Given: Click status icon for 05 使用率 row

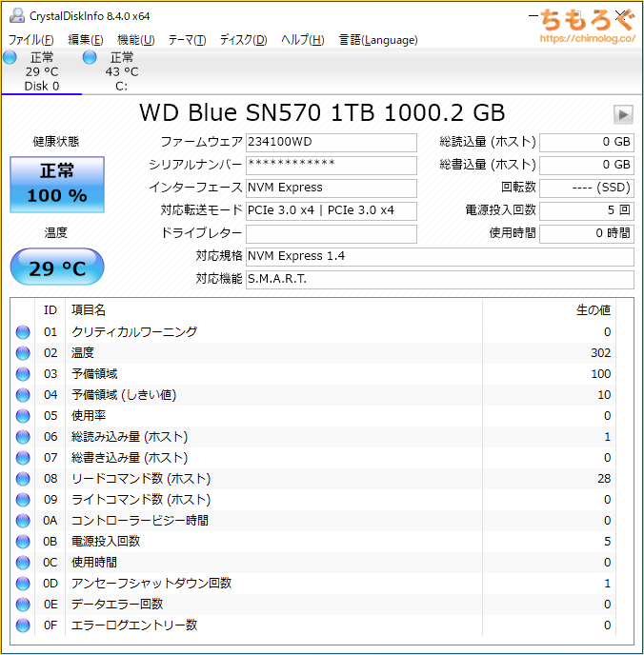Looking at the screenshot, I should pyautogui.click(x=23, y=416).
